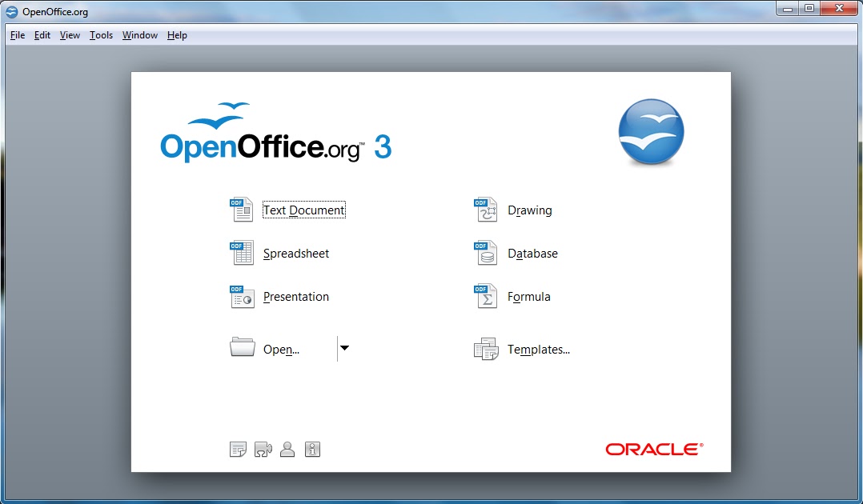
Task: Open the View menu
Action: [70, 35]
